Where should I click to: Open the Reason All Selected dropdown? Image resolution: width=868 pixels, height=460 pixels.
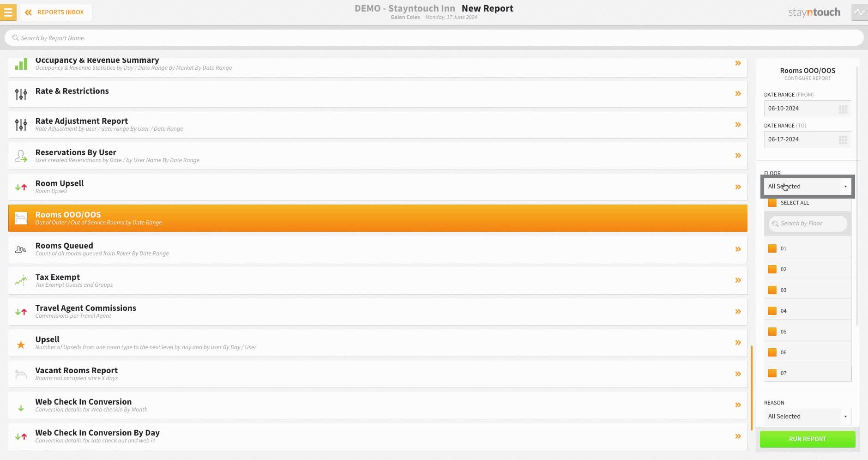click(x=808, y=416)
